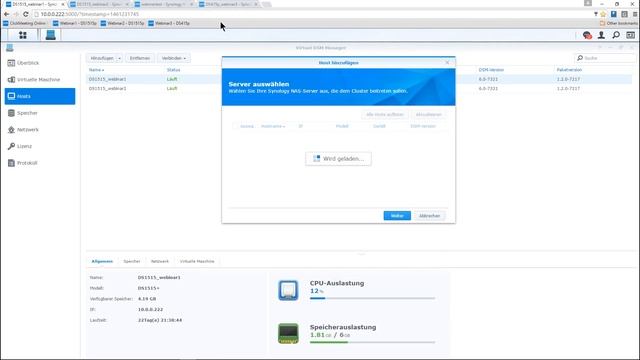Image resolution: width=640 pixels, height=360 pixels.
Task: Click the Entfernen button
Action: click(140, 58)
